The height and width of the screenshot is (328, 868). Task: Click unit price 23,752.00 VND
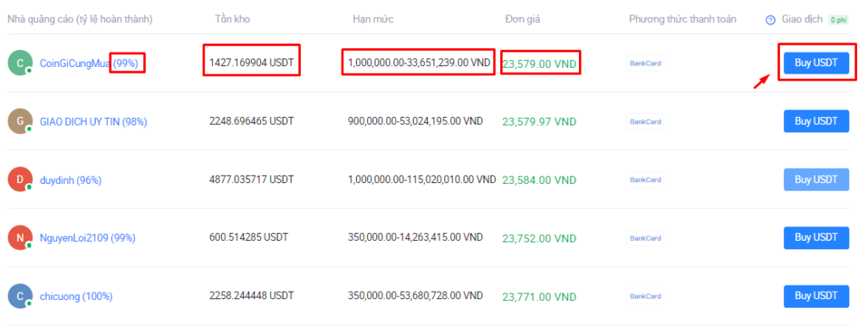[x=539, y=238]
